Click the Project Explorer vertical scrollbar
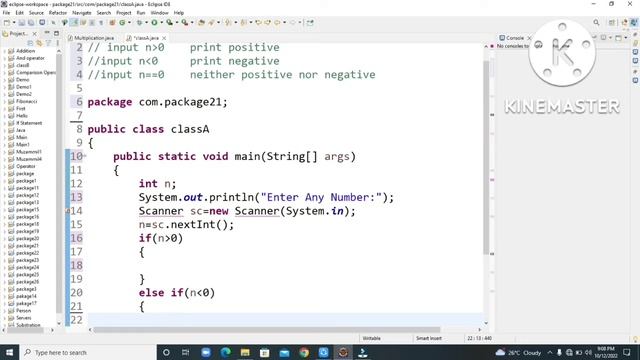 tap(59, 184)
